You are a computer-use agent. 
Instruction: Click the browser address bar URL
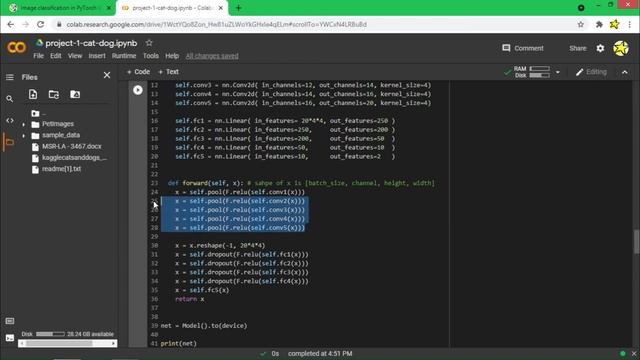click(217, 24)
